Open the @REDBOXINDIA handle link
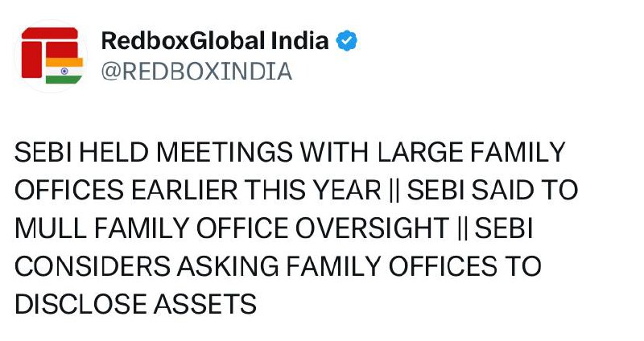 pyautogui.click(x=195, y=72)
